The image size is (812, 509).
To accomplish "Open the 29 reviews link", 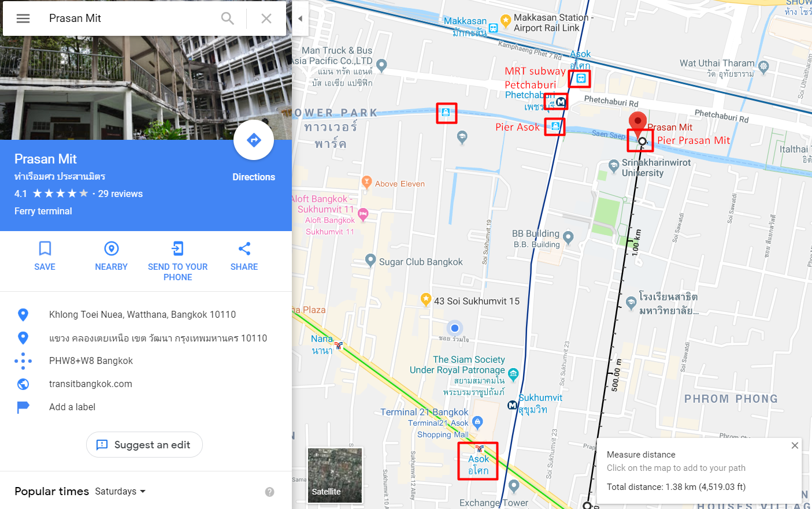I will point(120,194).
